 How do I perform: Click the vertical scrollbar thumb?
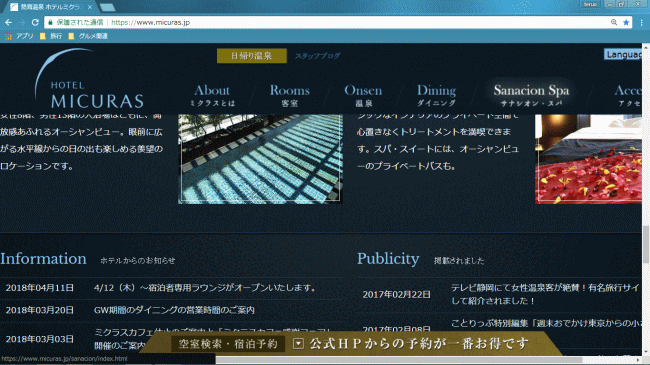click(646, 244)
